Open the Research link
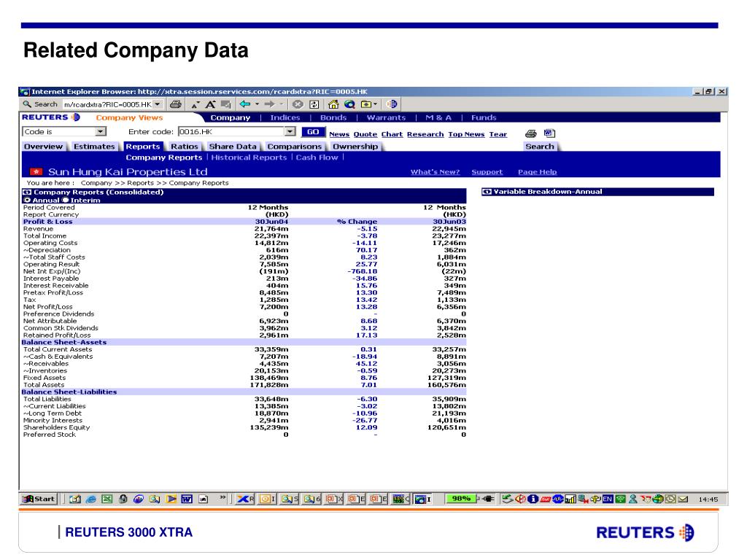This screenshot has height=560, width=747. pyautogui.click(x=425, y=134)
